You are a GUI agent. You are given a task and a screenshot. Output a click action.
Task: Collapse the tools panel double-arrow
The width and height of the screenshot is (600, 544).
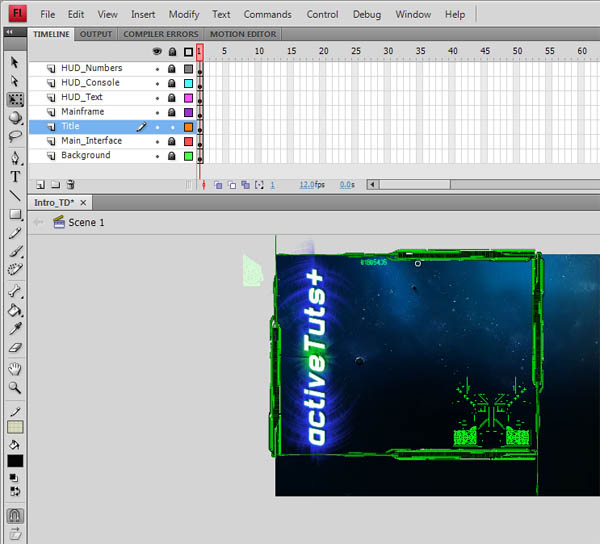[10, 32]
